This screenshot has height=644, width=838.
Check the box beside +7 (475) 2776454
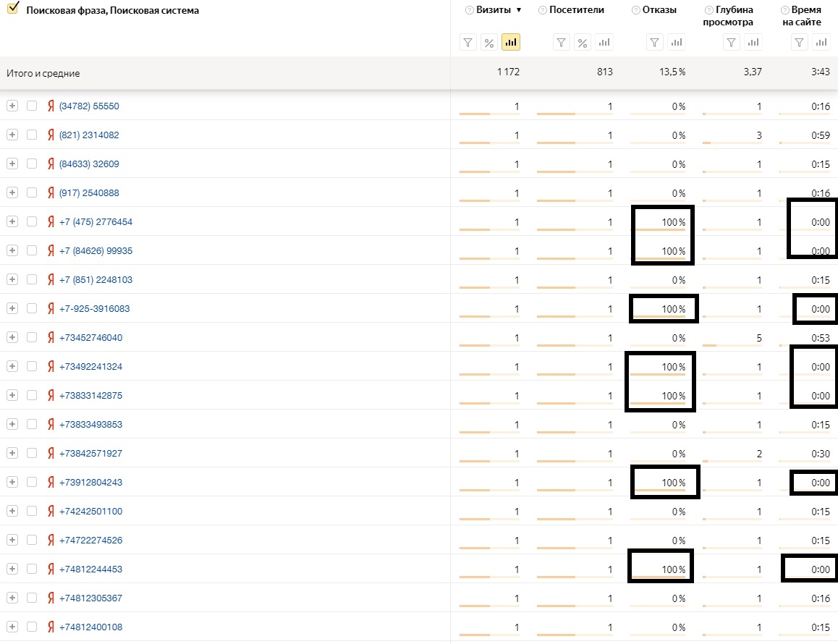pos(32,221)
